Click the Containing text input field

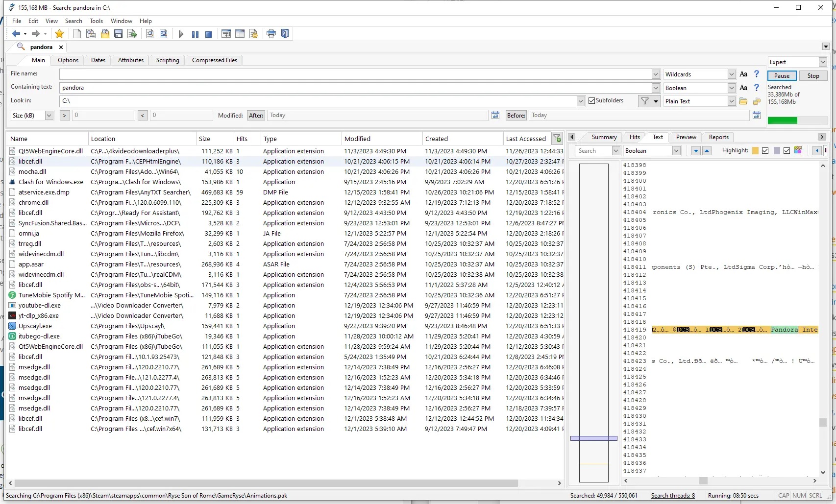[x=355, y=88]
